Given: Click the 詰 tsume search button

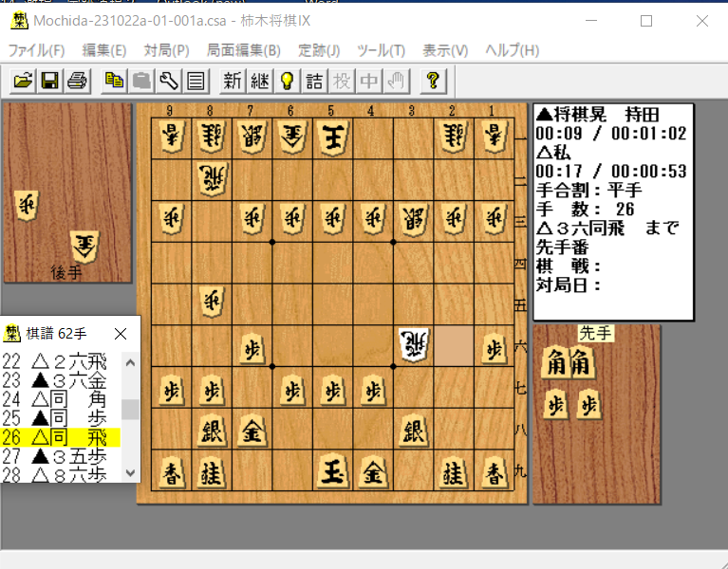Looking at the screenshot, I should point(314,82).
